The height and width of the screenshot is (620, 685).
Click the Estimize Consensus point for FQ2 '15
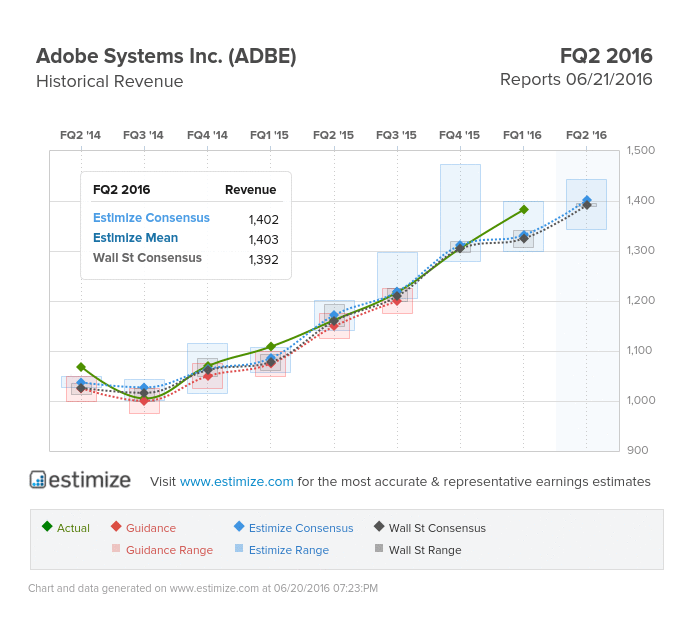334,315
